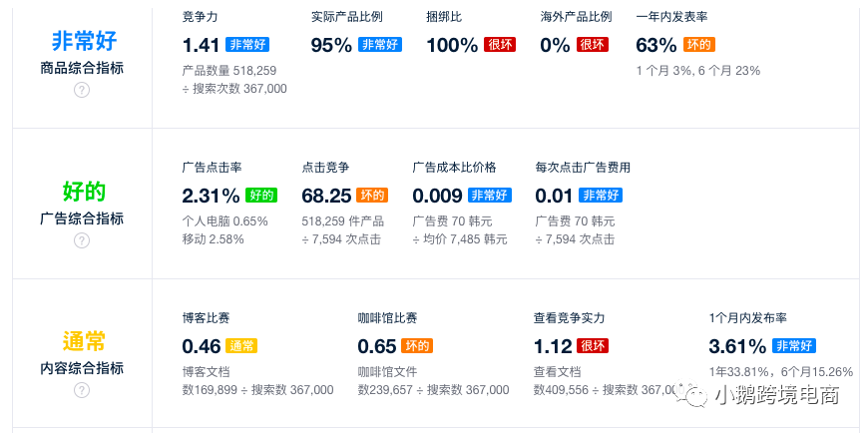868x433 pixels.
Task: Click 咖啡馆文件 text
Action: [x=387, y=371]
